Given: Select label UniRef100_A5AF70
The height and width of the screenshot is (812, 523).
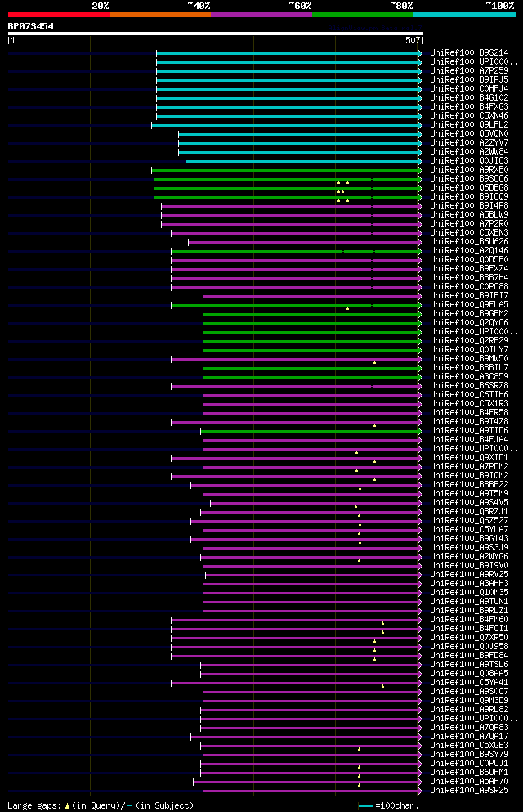Looking at the screenshot, I should (469, 781).
